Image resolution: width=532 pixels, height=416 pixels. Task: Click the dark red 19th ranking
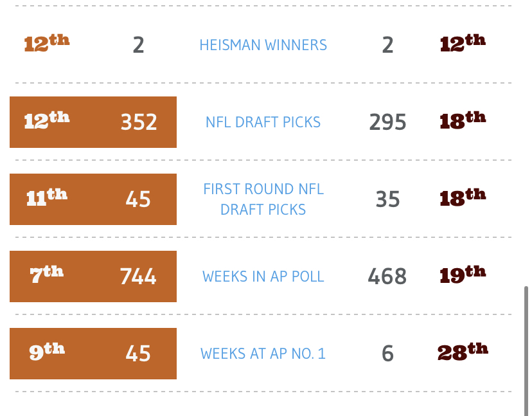(x=463, y=275)
